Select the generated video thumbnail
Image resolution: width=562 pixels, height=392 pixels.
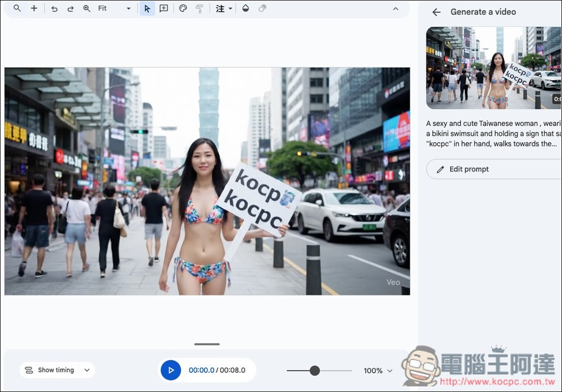(x=494, y=68)
